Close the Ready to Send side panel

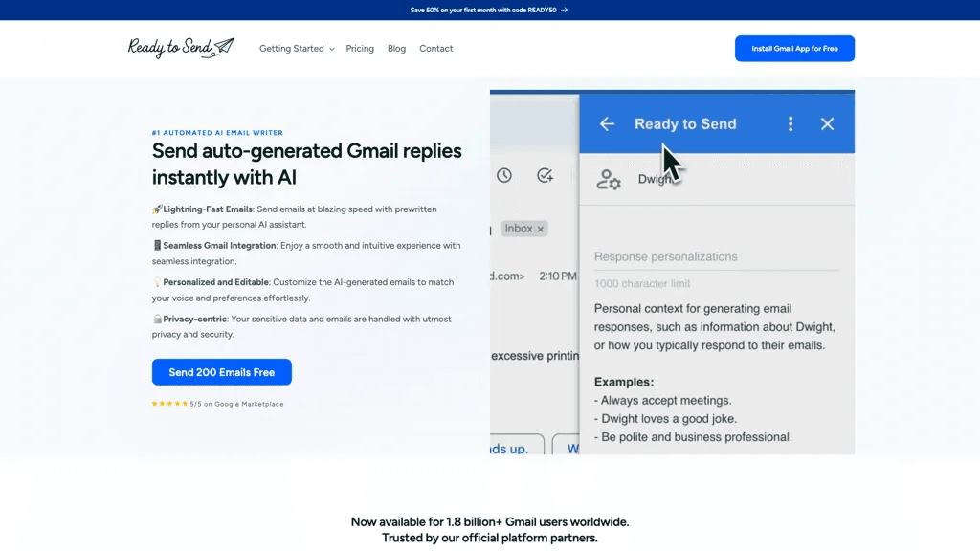(x=827, y=123)
